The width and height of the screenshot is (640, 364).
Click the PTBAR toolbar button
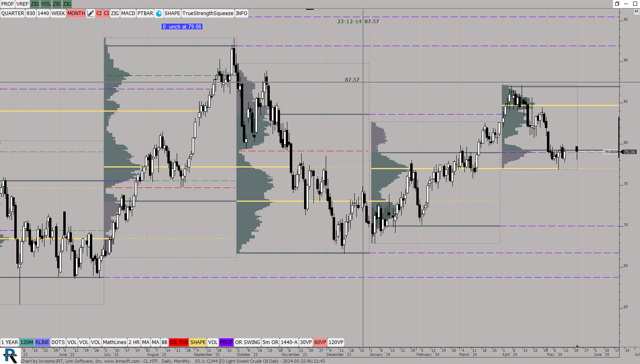[145, 13]
